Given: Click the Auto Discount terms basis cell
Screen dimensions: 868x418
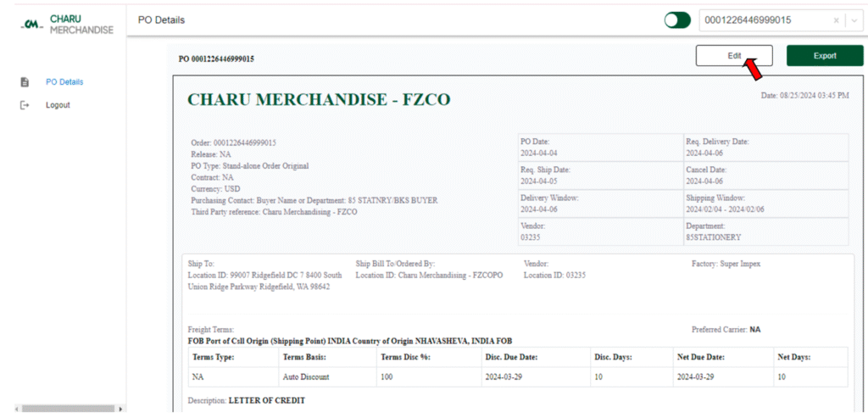Looking at the screenshot, I should pos(305,376).
